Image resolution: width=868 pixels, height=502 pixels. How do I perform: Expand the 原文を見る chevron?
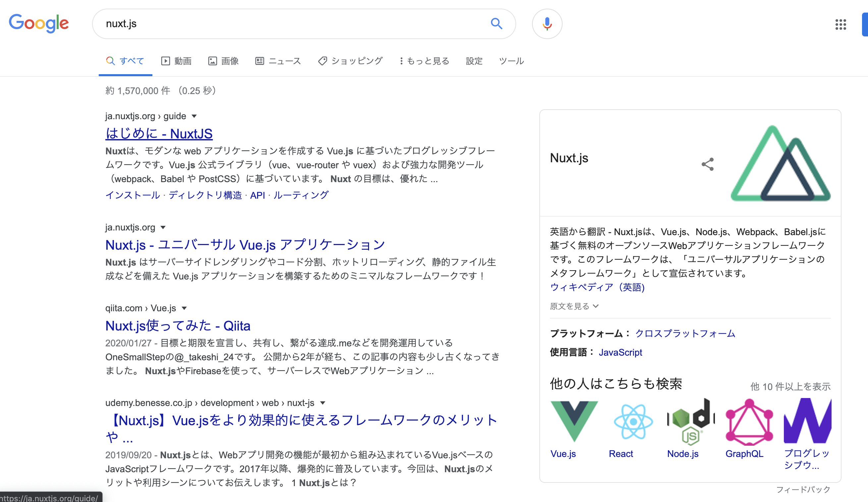[x=596, y=306]
